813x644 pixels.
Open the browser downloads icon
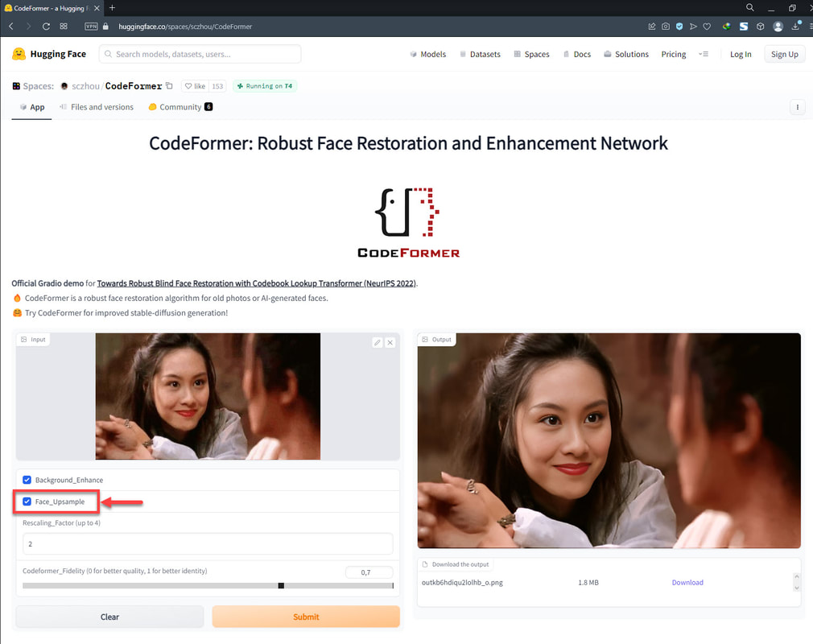click(x=796, y=26)
